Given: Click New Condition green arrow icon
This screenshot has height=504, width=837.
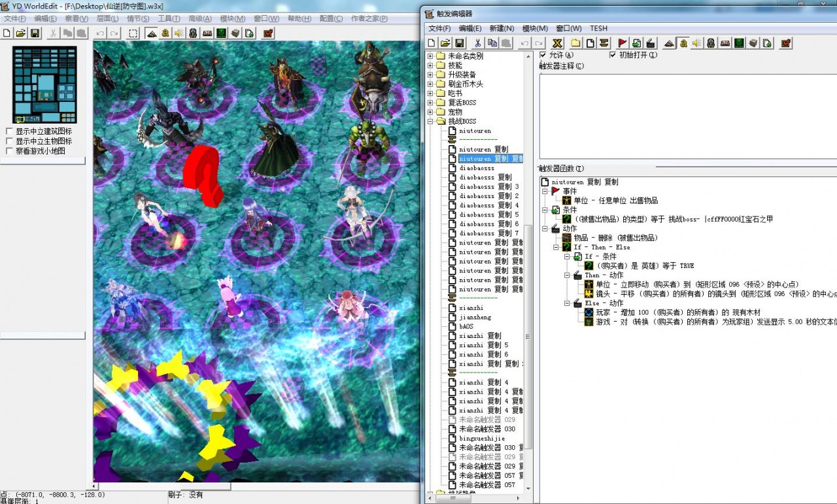Looking at the screenshot, I should [x=637, y=43].
